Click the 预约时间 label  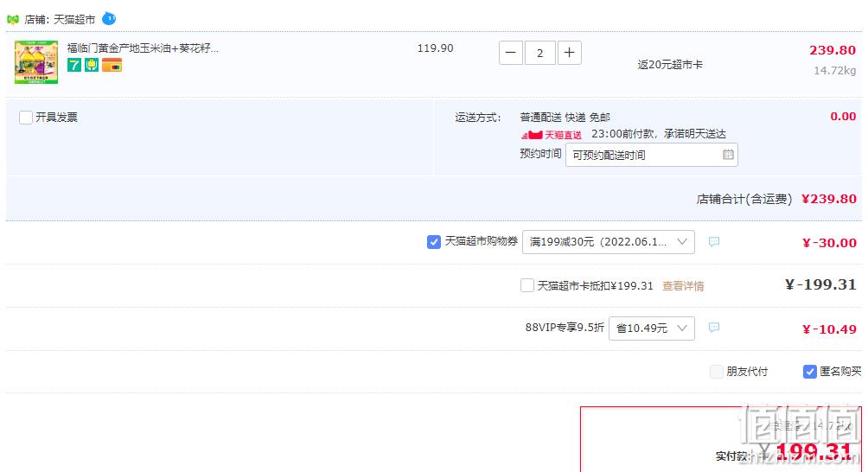point(540,153)
